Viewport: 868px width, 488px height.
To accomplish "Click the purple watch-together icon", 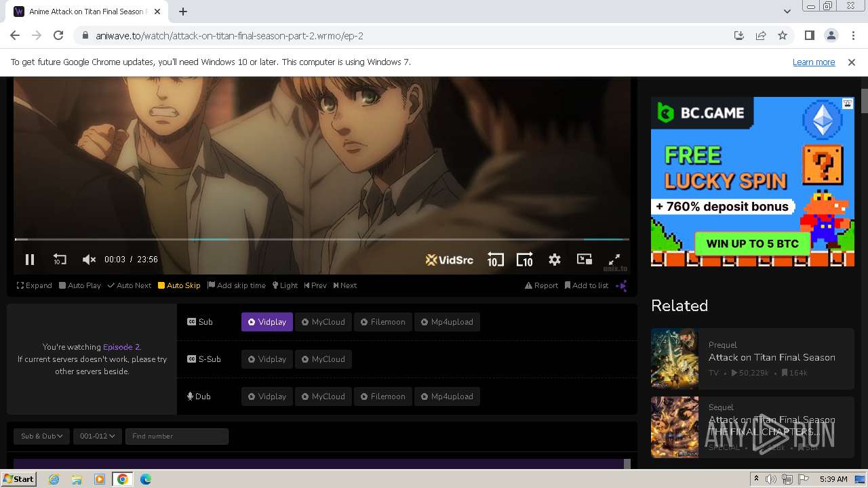I will 621,286.
